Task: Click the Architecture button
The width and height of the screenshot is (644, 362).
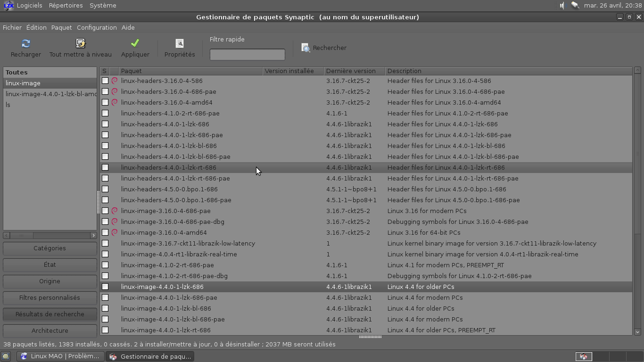Action: 50,330
